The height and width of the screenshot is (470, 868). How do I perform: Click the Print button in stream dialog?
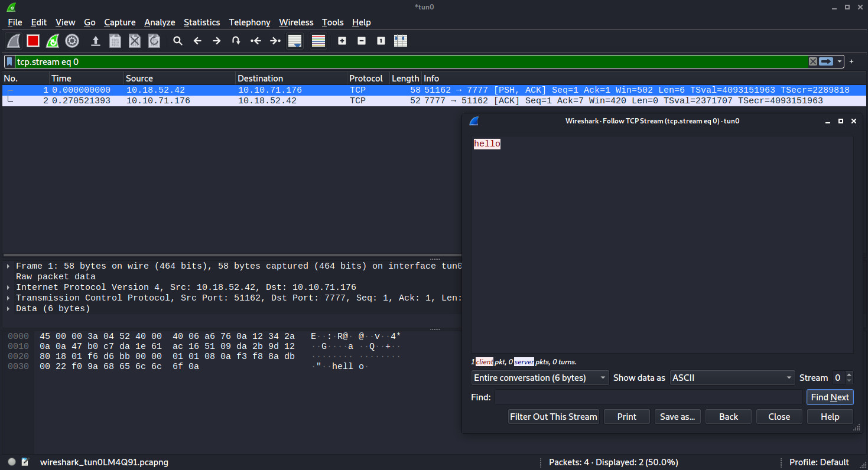pyautogui.click(x=626, y=417)
